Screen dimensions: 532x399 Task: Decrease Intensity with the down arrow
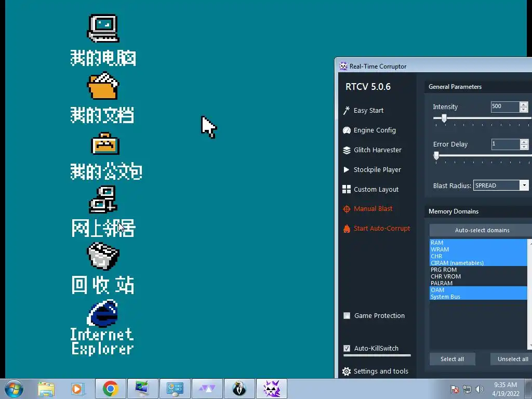tap(524, 109)
